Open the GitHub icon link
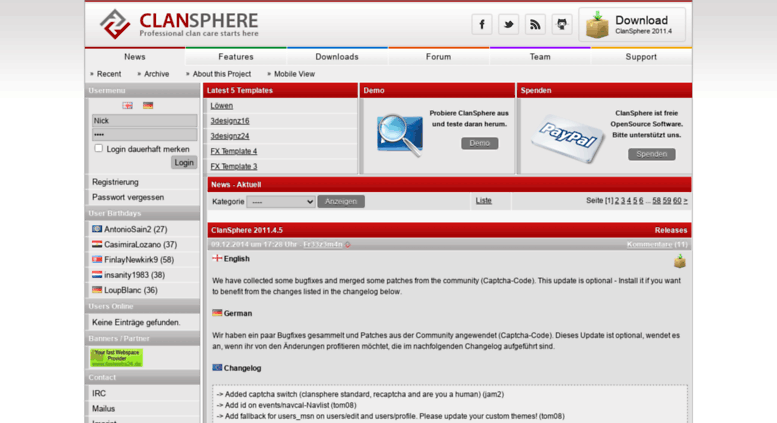Viewport: 777px width, 423px height. click(x=562, y=24)
